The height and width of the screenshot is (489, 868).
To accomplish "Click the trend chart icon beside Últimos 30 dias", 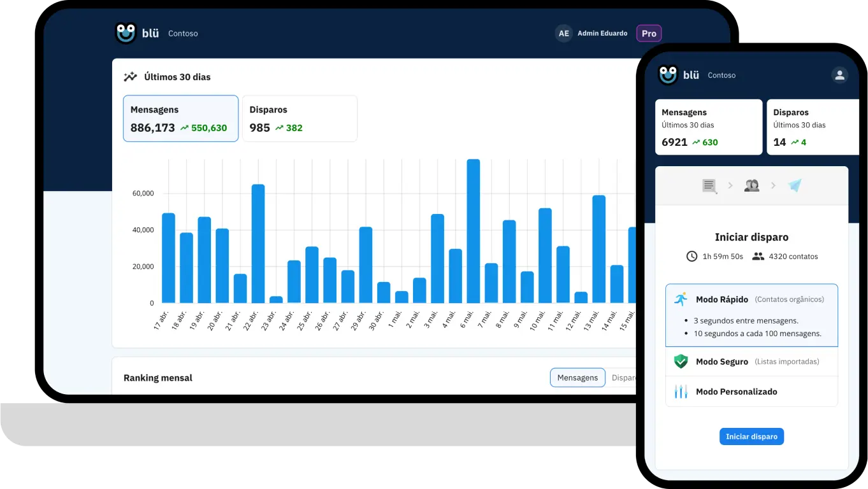I will [130, 77].
